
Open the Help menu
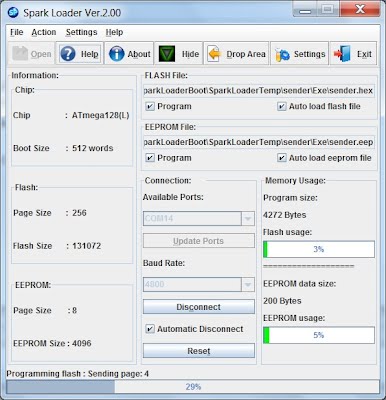[114, 32]
